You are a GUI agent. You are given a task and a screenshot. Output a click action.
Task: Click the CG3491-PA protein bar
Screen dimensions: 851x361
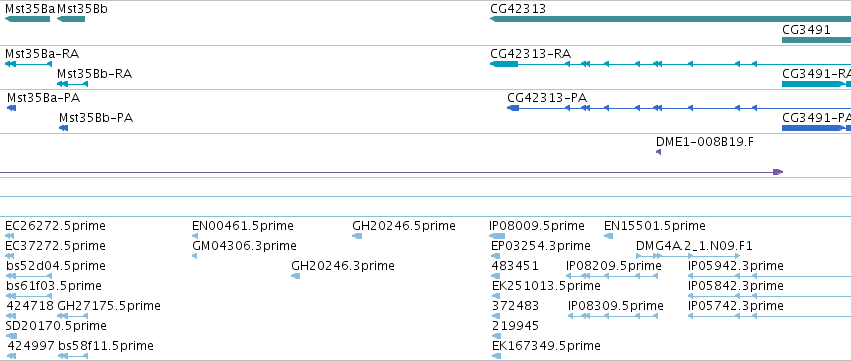[816, 128]
